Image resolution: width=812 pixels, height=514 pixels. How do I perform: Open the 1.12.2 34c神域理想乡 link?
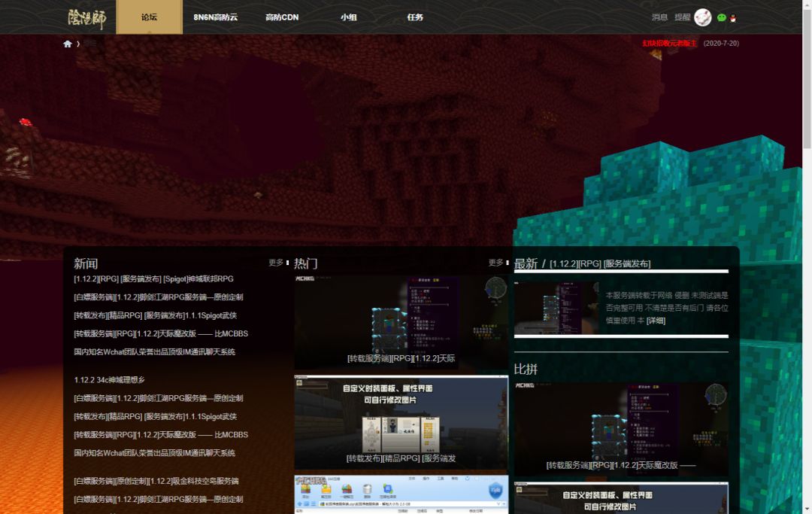point(109,380)
